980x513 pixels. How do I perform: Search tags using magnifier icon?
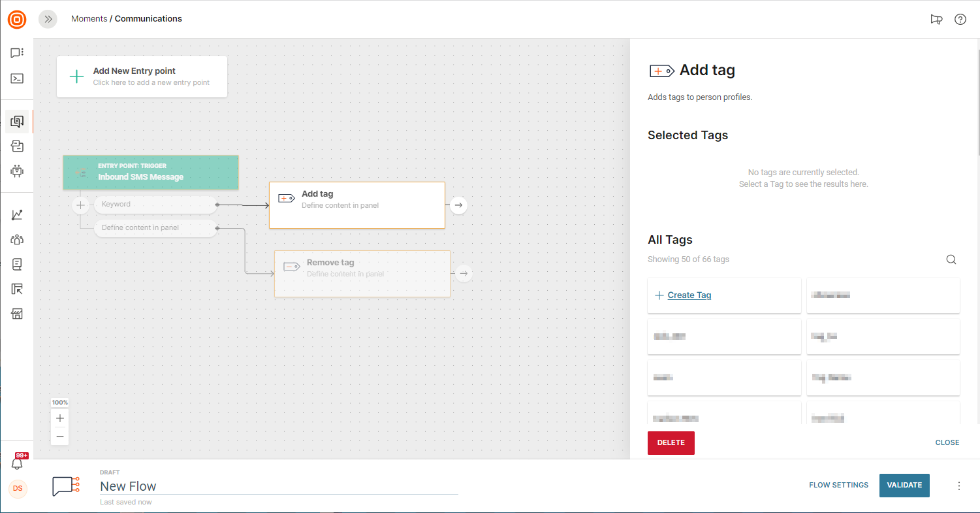[x=951, y=259]
